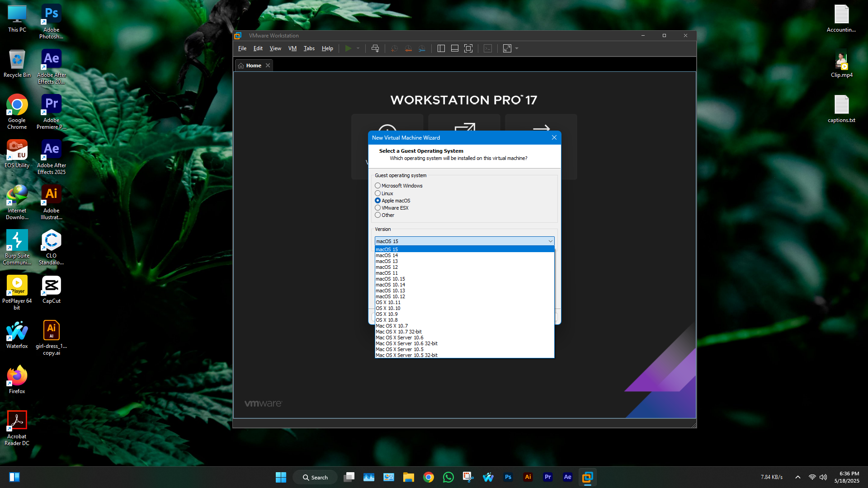Open the VM menu
The width and height of the screenshot is (868, 488).
[292, 48]
